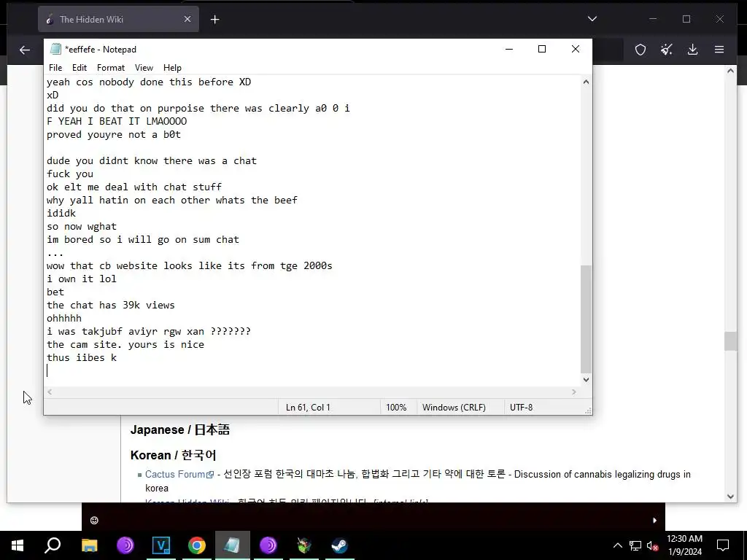747x560 pixels.
Task: Show hidden system tray icons
Action: point(617,545)
